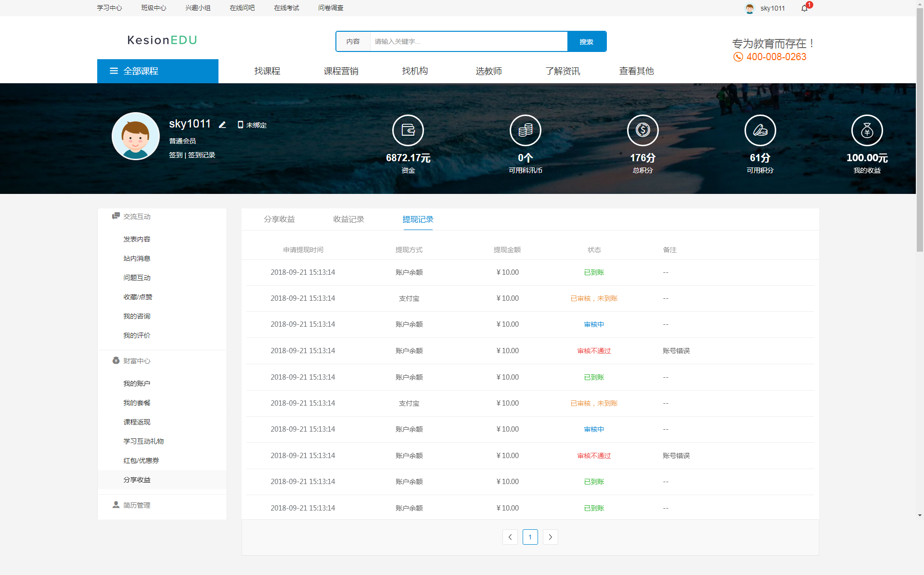Click the total points dollar icon
This screenshot has width=924, height=575.
(x=642, y=130)
